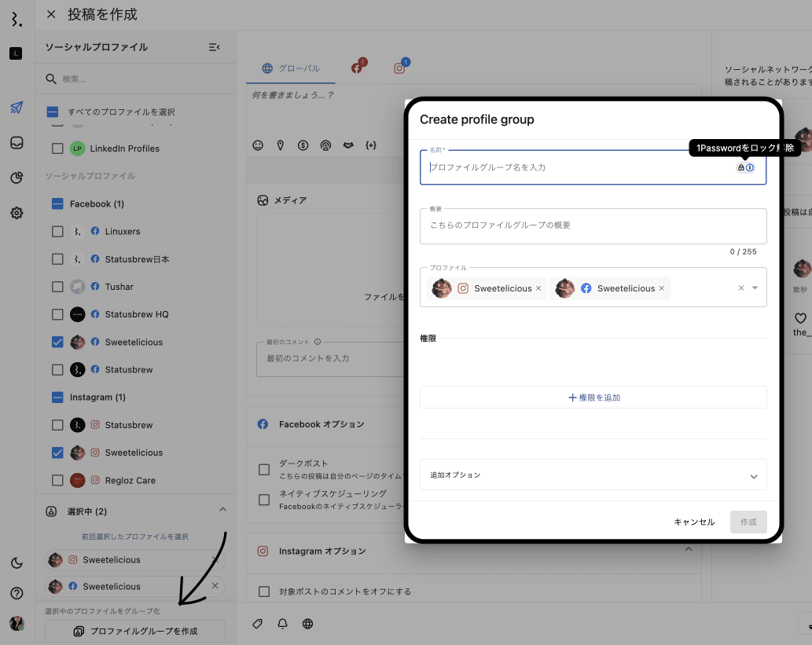Screen dimensions: 812x645
Task: Open the プロファイル dropdown arrow
Action: tap(755, 288)
